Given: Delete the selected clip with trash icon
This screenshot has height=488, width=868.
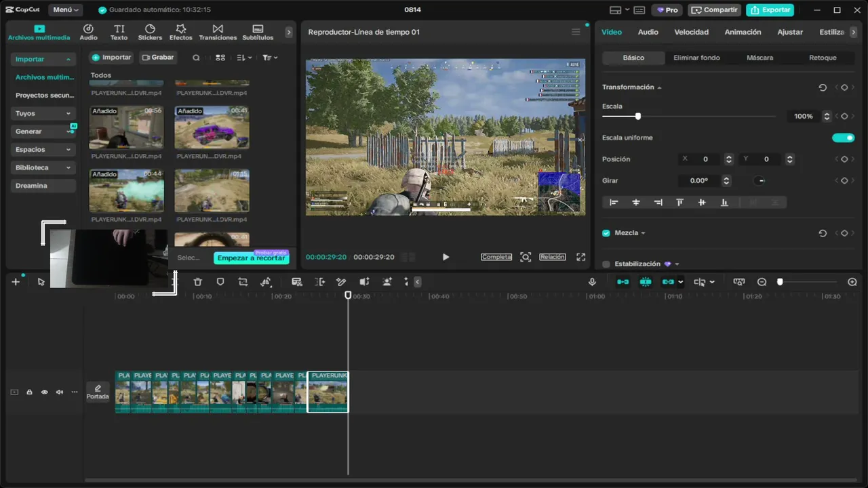Looking at the screenshot, I should pos(198,282).
